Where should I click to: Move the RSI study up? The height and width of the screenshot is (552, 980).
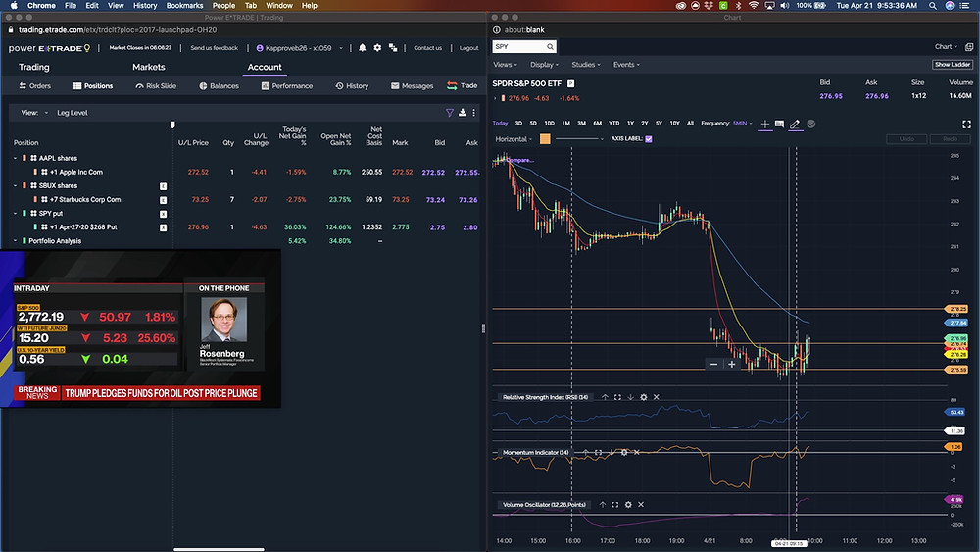[x=605, y=397]
